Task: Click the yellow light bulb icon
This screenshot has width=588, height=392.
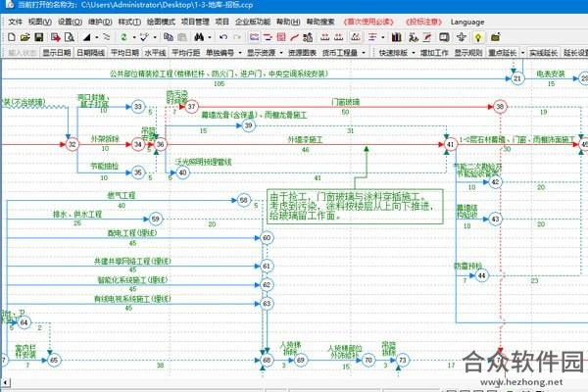Action: [478, 37]
